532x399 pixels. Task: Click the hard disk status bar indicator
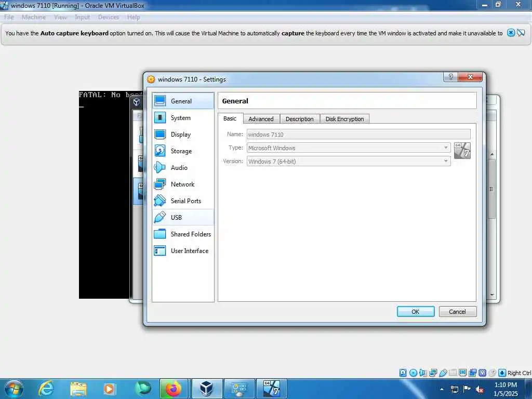click(403, 373)
